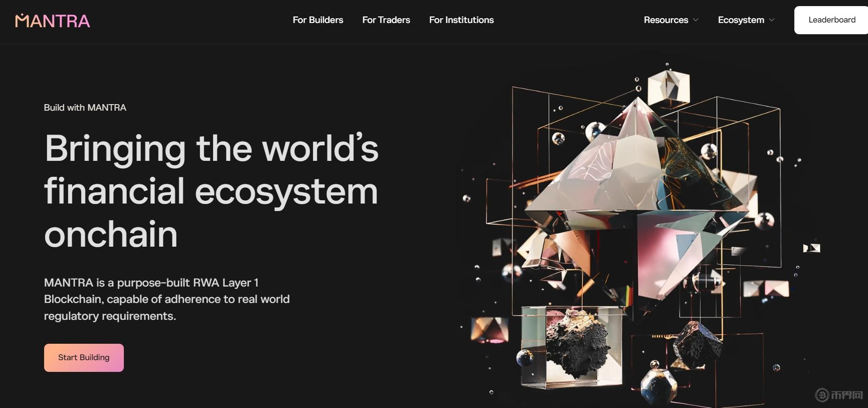Click the MANTRA logo
Viewport: 868px width, 408px height.
[53, 21]
